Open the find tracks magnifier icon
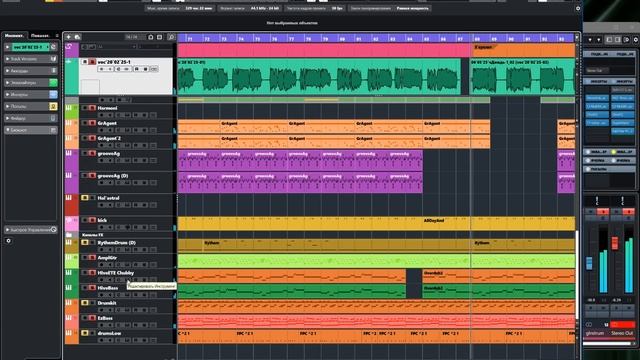640x360 pixels. (x=171, y=37)
